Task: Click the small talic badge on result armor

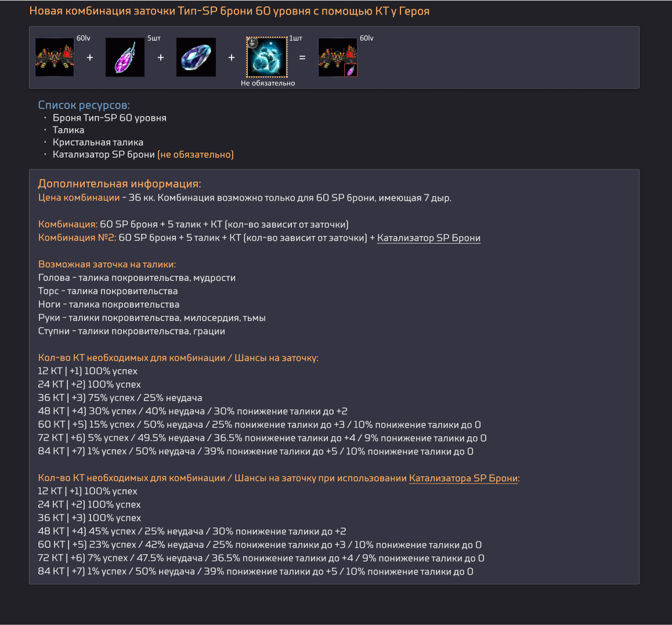Action: [x=351, y=70]
